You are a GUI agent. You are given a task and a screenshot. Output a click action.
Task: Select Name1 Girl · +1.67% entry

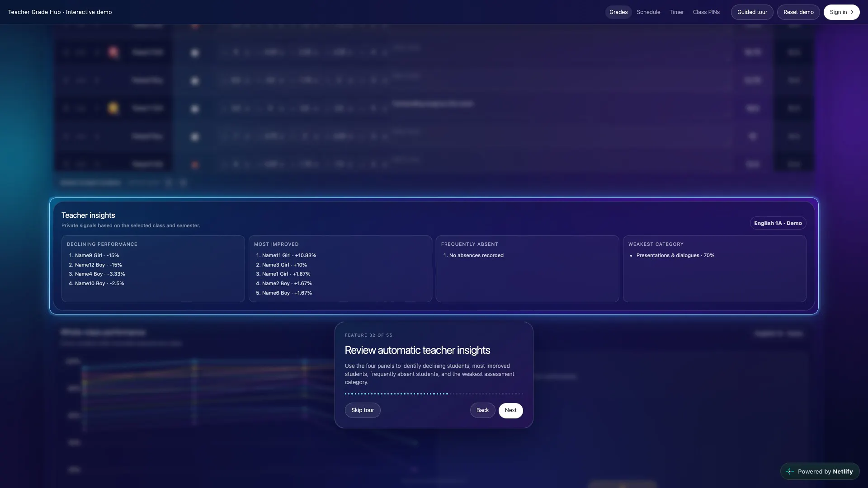286,274
